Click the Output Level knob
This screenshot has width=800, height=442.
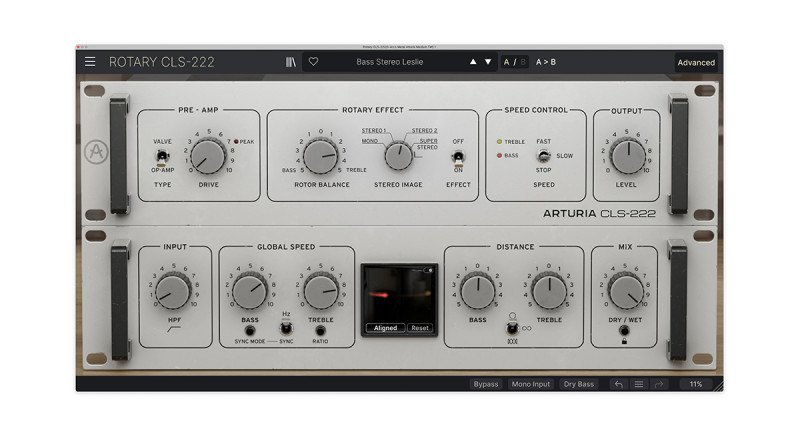627,156
